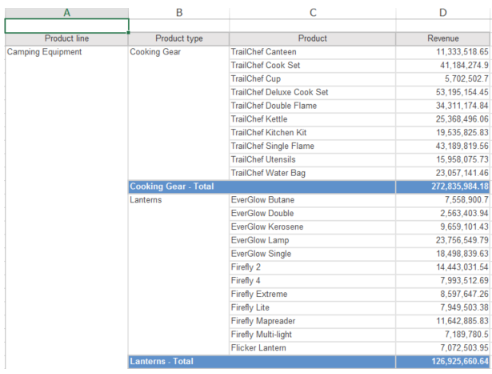Viewport: 492px width, 374px height.
Task: Select the TrailChef Double Flame cell
Action: coord(312,106)
